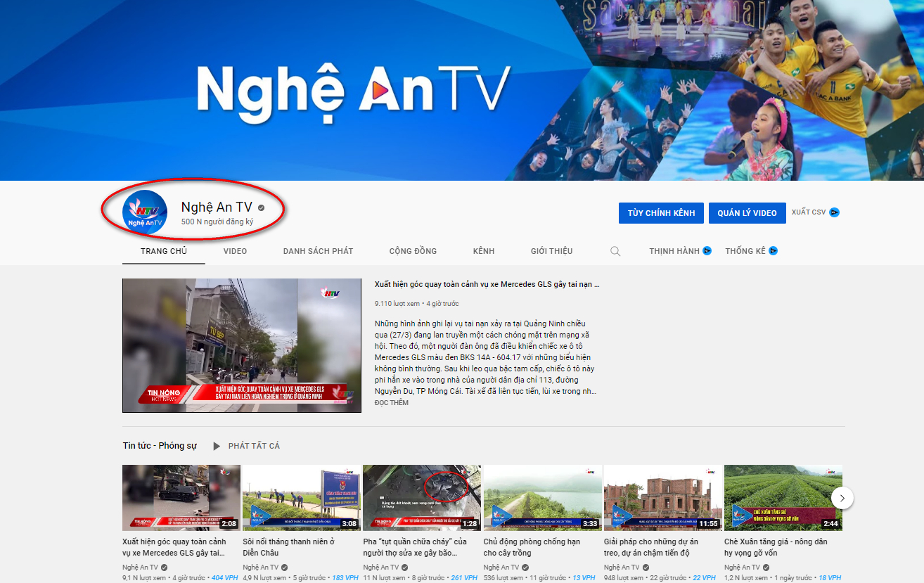Screen dimensions: 924x583
Task: Open the Tin tức - Phóng sự section
Action: click(160, 446)
